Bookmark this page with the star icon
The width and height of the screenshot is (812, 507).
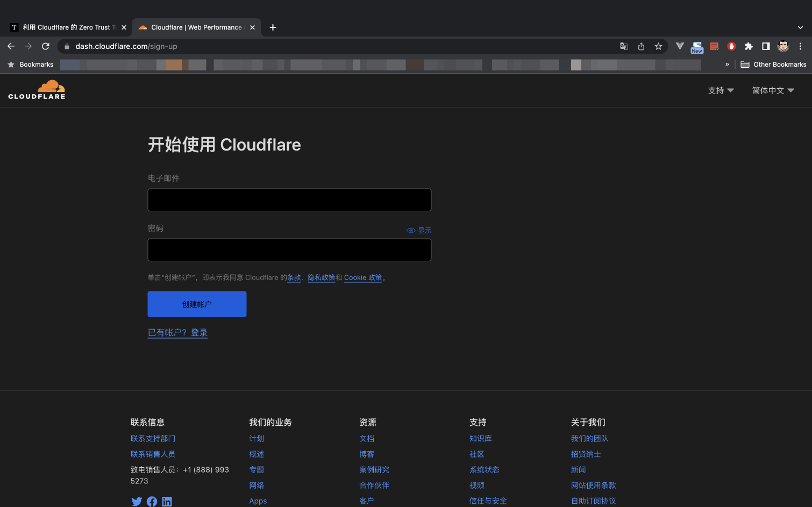[658, 46]
